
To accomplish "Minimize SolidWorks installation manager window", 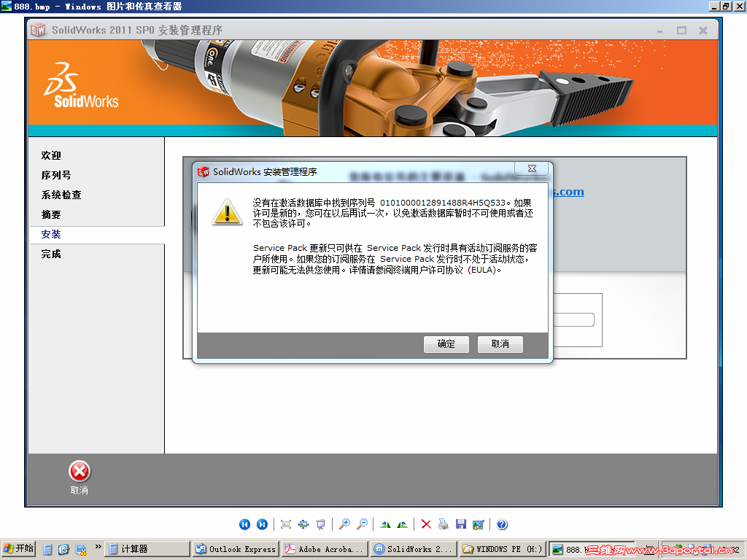I will pyautogui.click(x=659, y=31).
